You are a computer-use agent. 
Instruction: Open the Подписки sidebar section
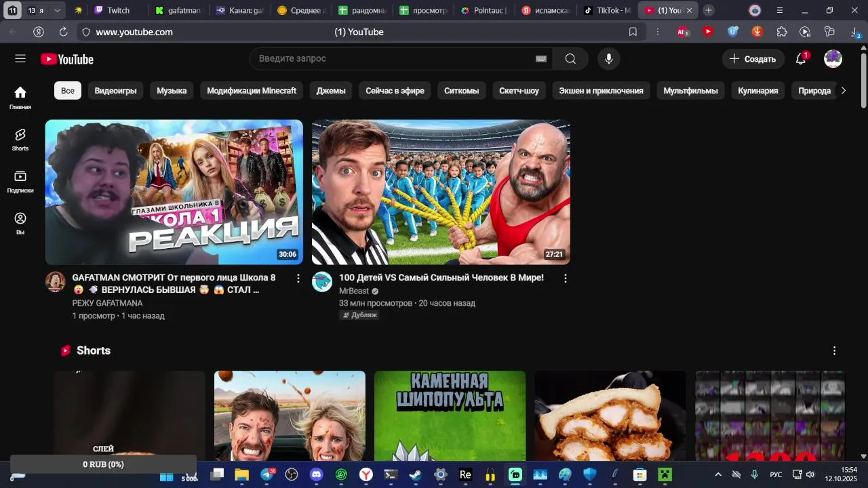pos(20,182)
